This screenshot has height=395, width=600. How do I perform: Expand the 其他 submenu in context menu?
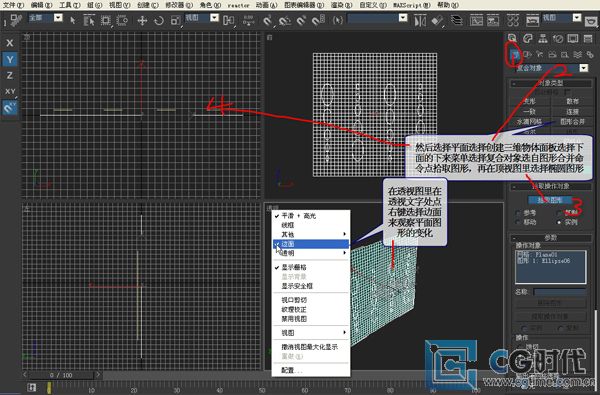(311, 234)
